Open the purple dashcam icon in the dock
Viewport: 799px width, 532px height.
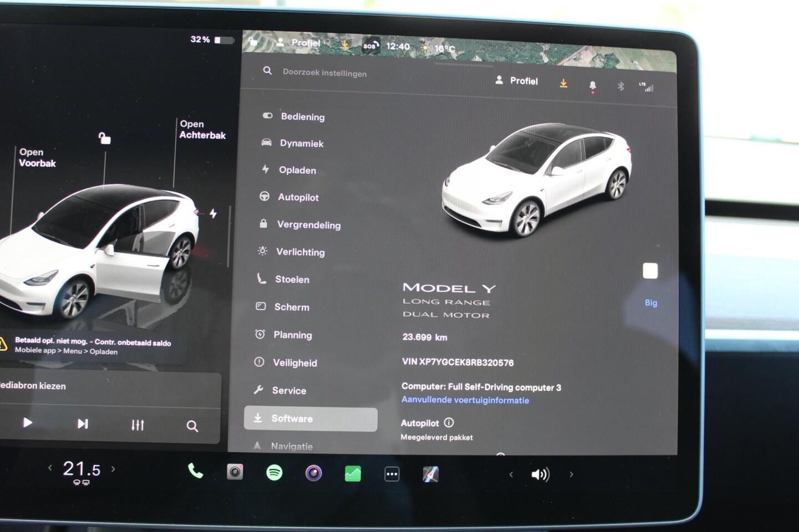(314, 473)
